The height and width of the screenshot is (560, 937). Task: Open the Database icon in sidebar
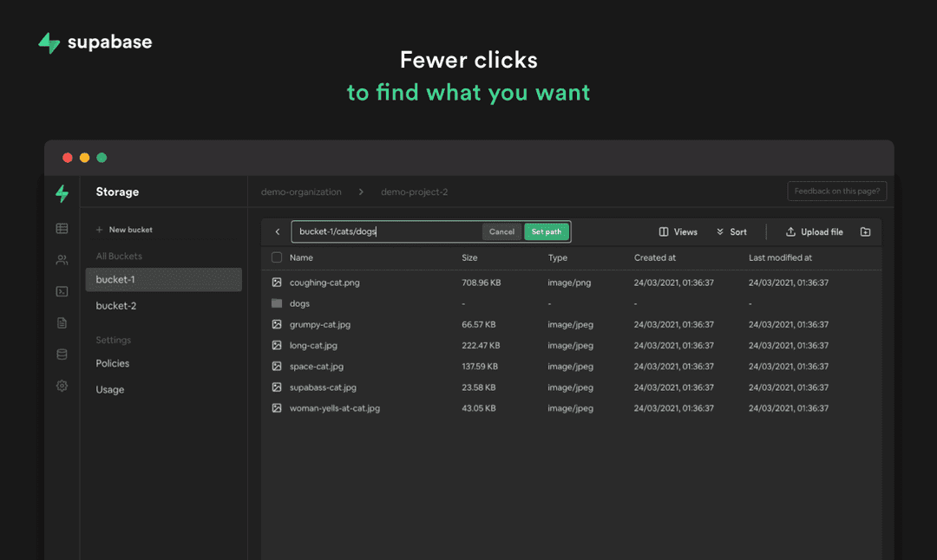pyautogui.click(x=62, y=354)
